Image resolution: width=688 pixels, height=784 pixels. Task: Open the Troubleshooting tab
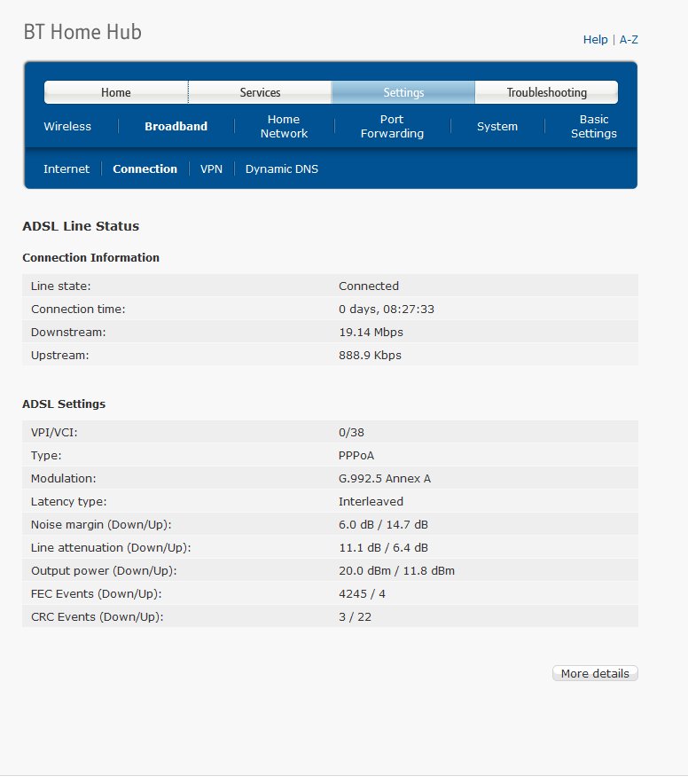pos(546,92)
